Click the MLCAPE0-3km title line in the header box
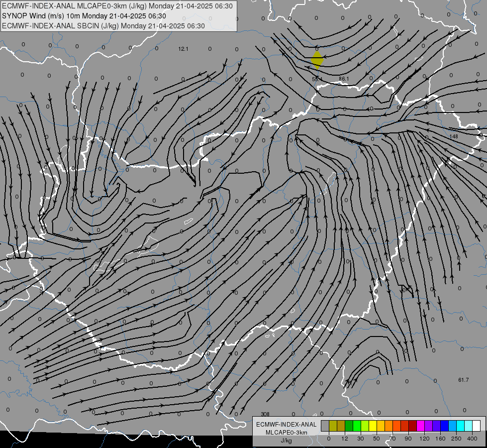This screenshot has height=448, width=487. (117, 6)
